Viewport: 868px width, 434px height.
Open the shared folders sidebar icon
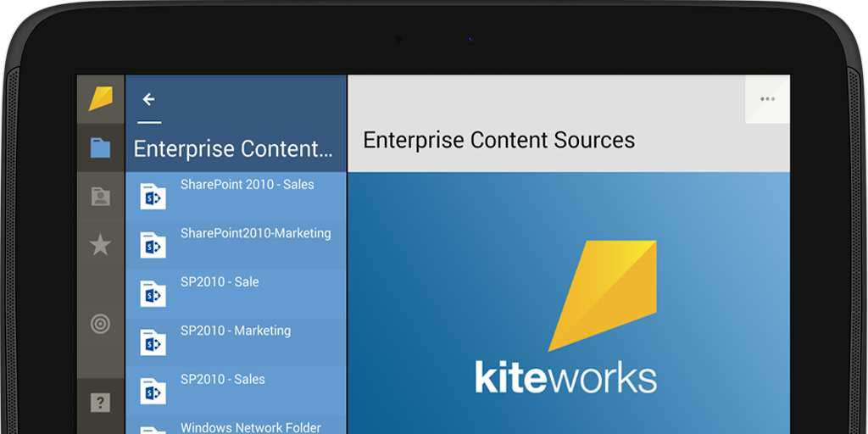pos(101,197)
